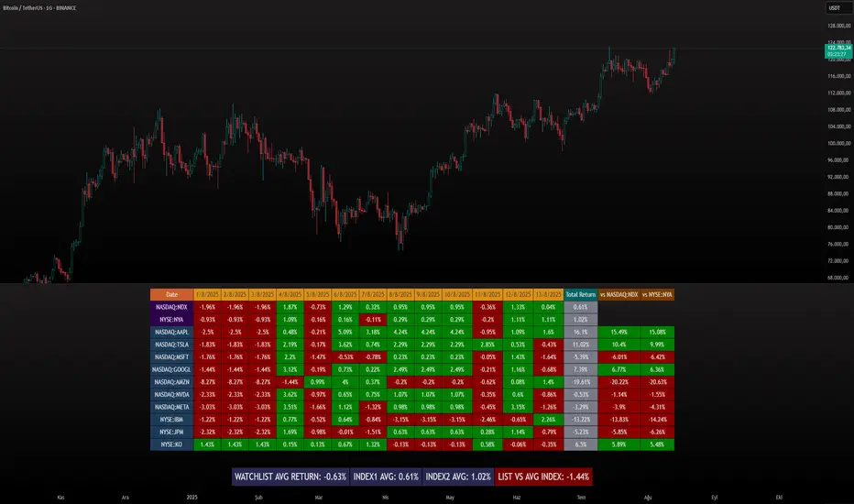Select the 13/8/2025 column header
Viewport: 854px width, 504px height.
(x=549, y=295)
